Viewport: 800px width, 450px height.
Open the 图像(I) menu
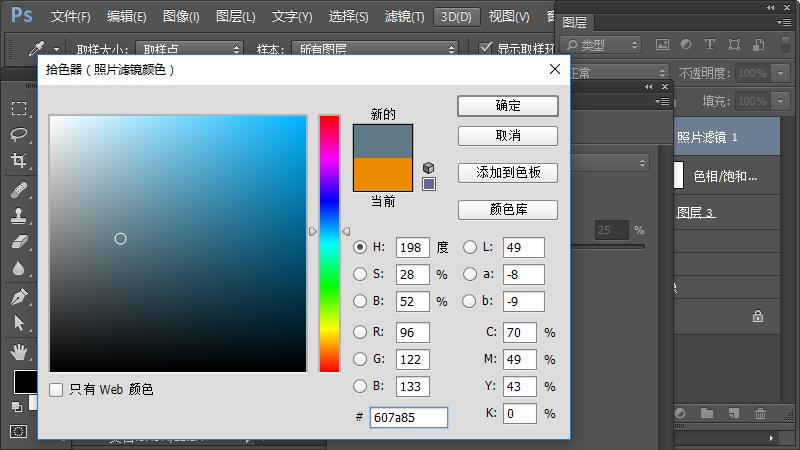pyautogui.click(x=181, y=17)
